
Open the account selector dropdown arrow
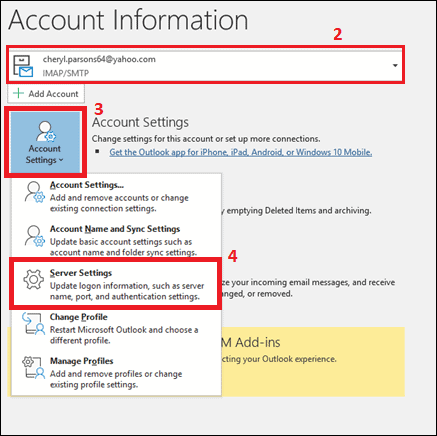point(395,65)
